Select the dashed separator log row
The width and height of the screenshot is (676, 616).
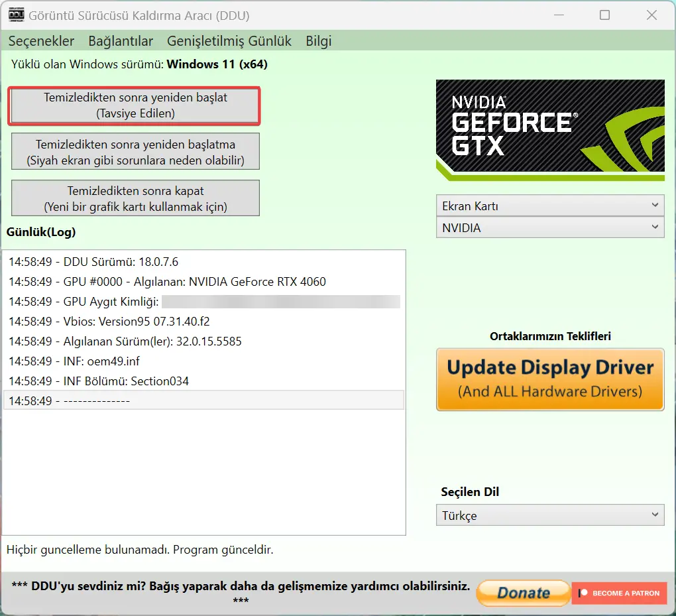[203, 400]
